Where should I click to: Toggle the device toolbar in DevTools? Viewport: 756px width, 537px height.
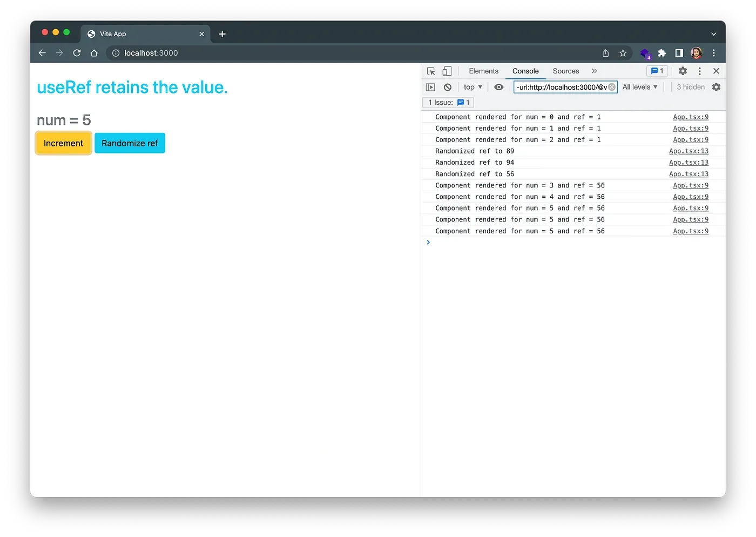[x=447, y=71]
